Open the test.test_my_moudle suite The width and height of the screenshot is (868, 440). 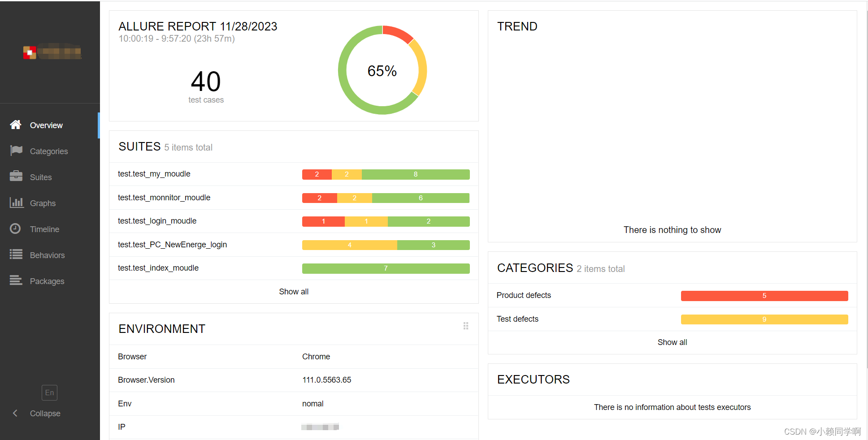click(x=294, y=174)
